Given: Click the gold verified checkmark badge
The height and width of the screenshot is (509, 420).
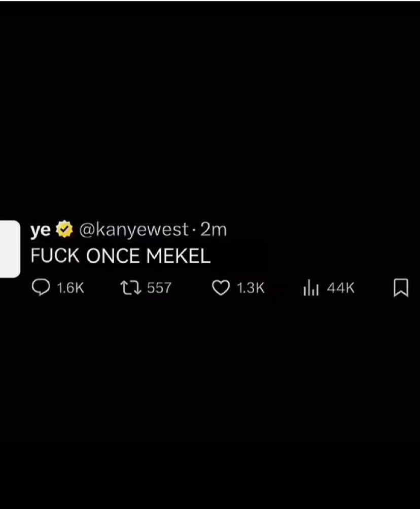Looking at the screenshot, I should [x=64, y=229].
